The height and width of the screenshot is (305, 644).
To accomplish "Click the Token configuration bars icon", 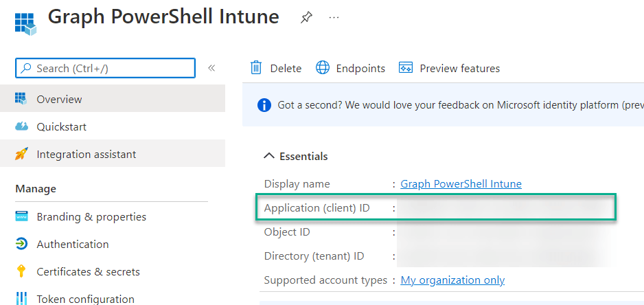I will pyautogui.click(x=21, y=300).
